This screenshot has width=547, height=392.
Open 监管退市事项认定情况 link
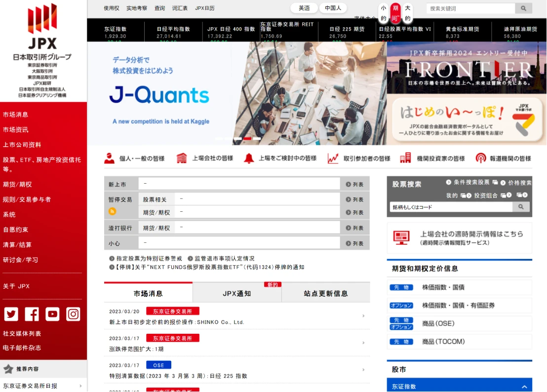tap(224, 258)
